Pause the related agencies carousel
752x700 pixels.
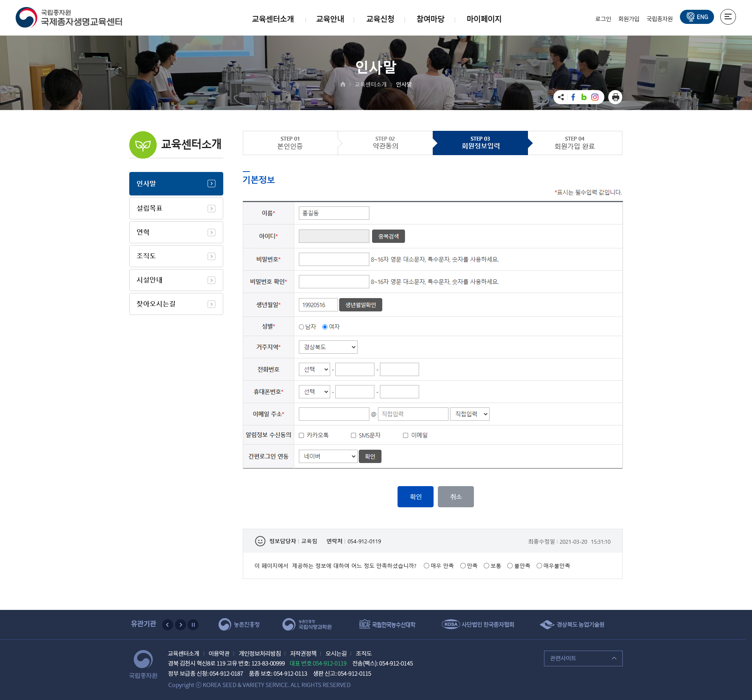coord(193,624)
